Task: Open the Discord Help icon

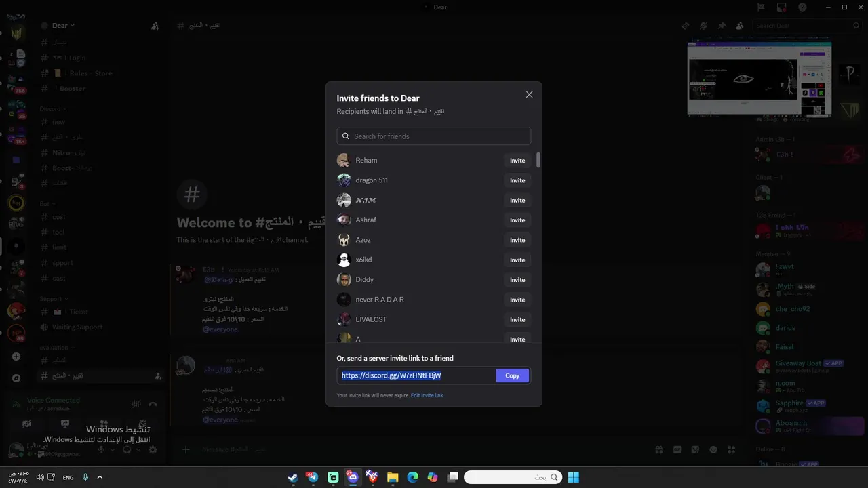Action: click(x=803, y=7)
